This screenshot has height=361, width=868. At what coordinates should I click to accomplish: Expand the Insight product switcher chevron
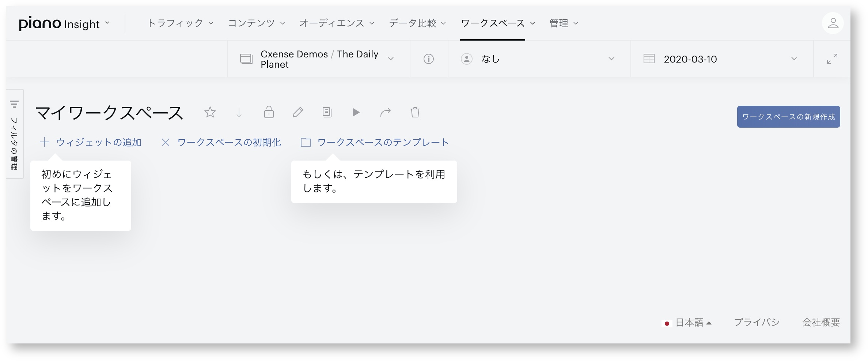(x=107, y=23)
